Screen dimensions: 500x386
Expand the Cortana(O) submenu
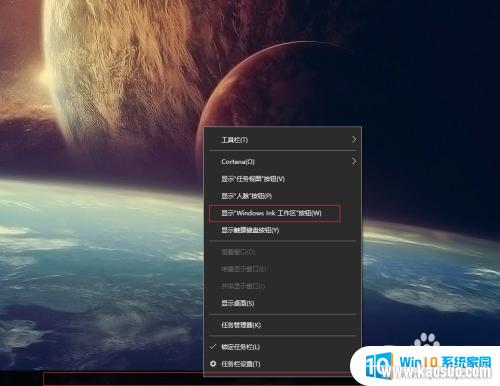[x=283, y=162]
